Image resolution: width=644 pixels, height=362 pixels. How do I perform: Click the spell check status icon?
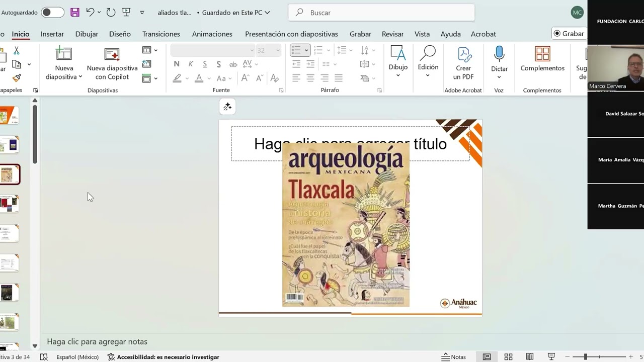pos(44,357)
